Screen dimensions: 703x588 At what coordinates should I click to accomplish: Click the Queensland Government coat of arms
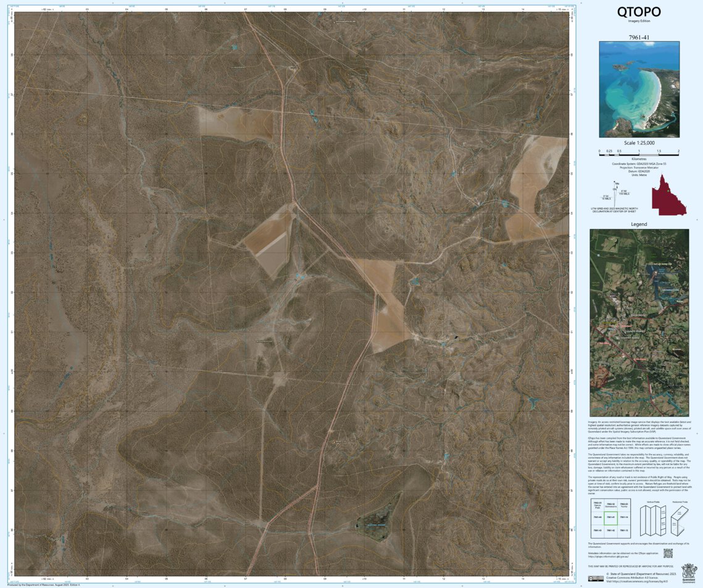[x=689, y=573]
